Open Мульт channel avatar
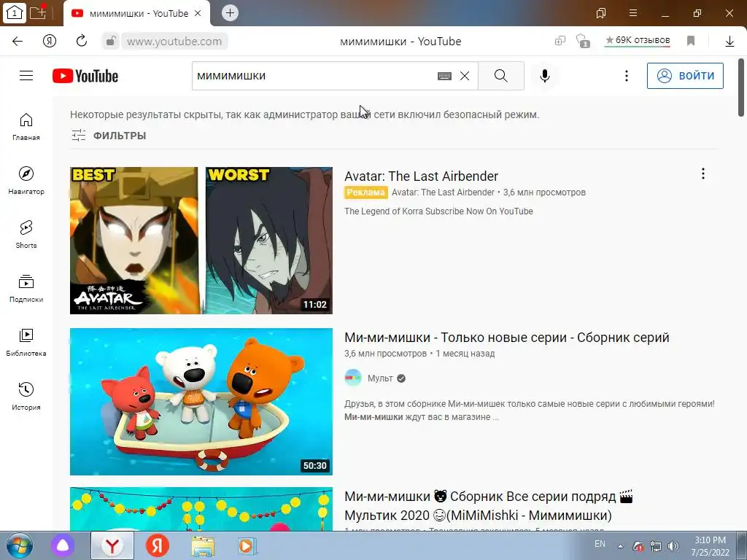Screen dimensions: 747x560 click(x=353, y=378)
